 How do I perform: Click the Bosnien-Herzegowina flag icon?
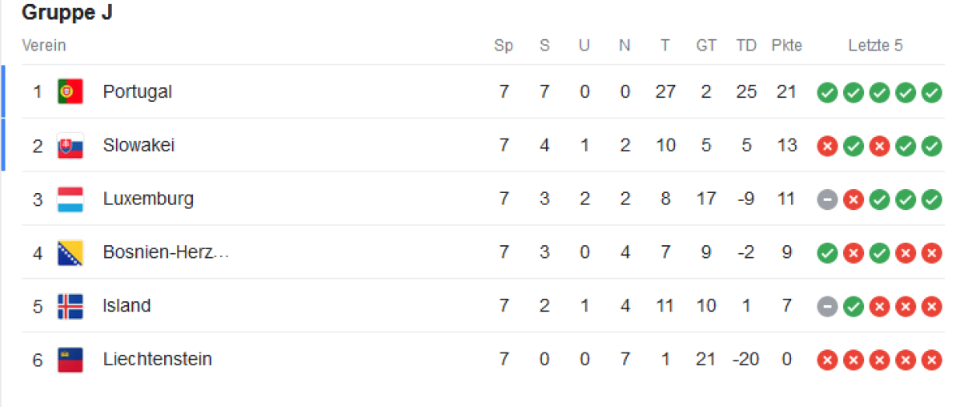(x=70, y=253)
